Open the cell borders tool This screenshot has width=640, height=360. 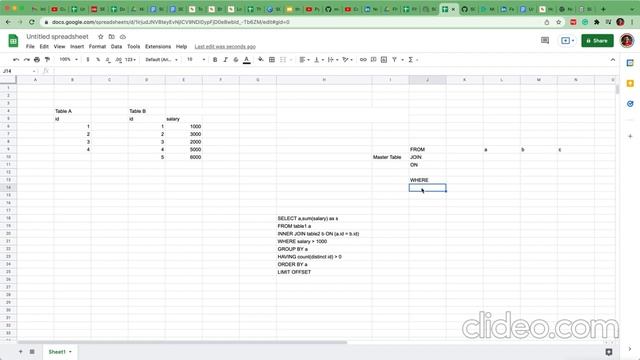[272, 60]
